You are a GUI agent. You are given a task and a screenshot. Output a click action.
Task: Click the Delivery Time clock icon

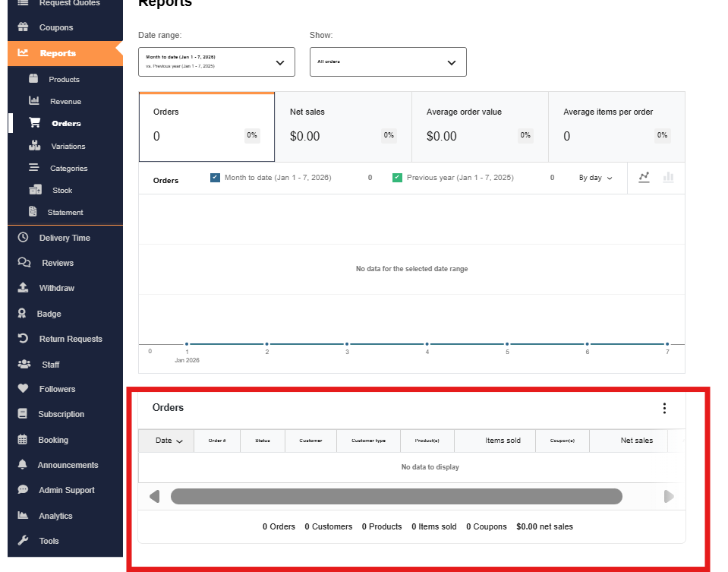point(23,238)
